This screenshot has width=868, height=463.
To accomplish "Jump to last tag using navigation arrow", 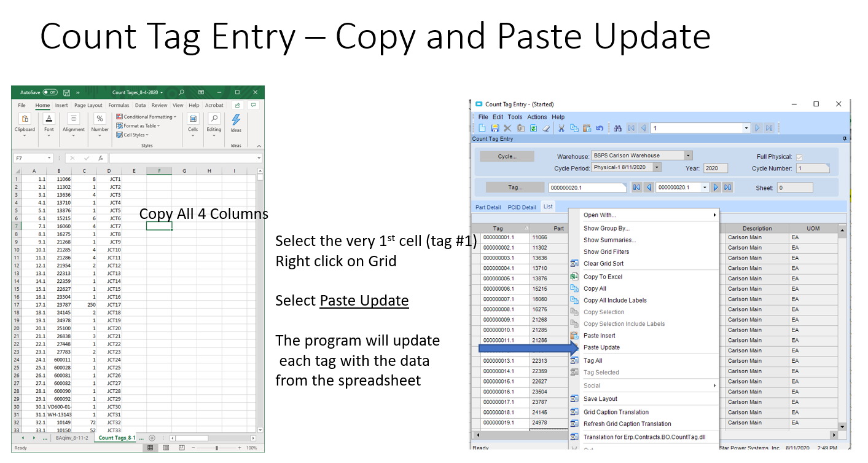I will [727, 188].
